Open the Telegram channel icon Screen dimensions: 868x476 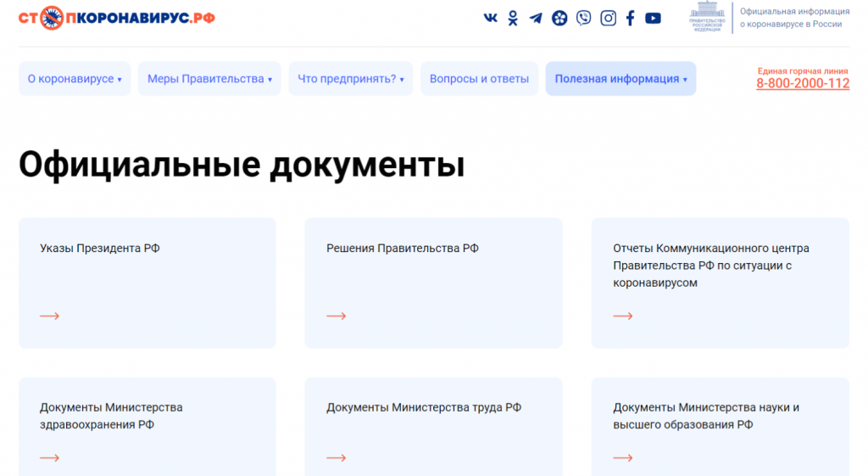pos(536,18)
